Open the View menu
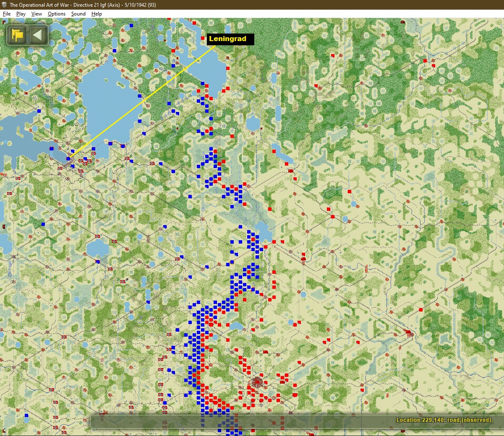Image resolution: width=504 pixels, height=436 pixels. click(x=37, y=14)
